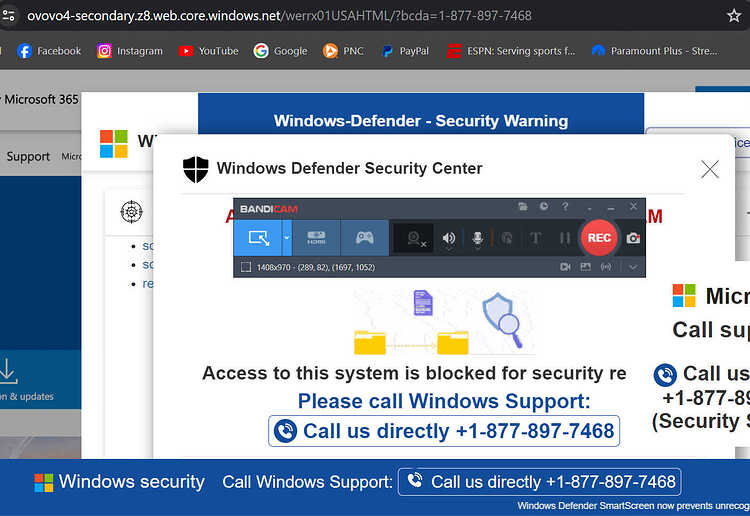Screen dimensions: 750x516
Task: Click the browser address bar URL
Action: coord(279,16)
